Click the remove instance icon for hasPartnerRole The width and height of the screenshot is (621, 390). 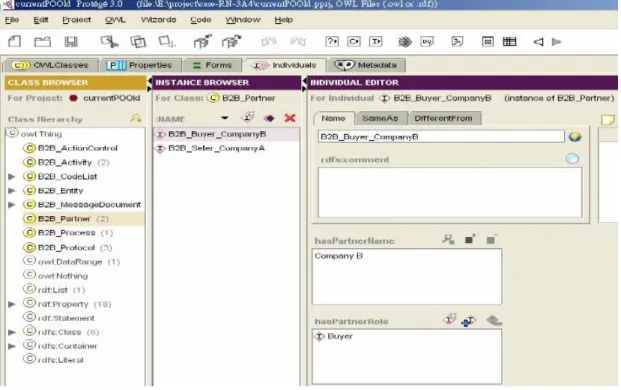pyautogui.click(x=494, y=320)
